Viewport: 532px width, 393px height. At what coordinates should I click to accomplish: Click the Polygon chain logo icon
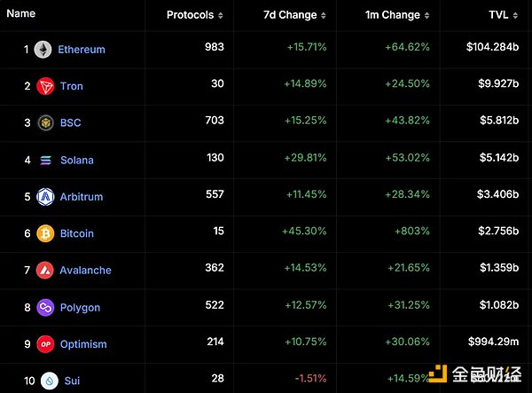click(45, 307)
